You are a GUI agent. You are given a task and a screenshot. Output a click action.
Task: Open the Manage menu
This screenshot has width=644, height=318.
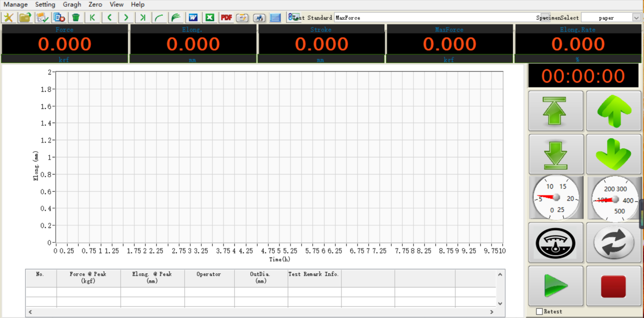(16, 5)
